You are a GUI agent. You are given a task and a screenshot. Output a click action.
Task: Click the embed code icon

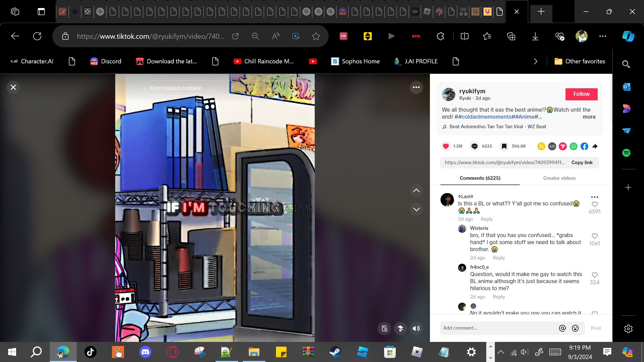click(552, 146)
